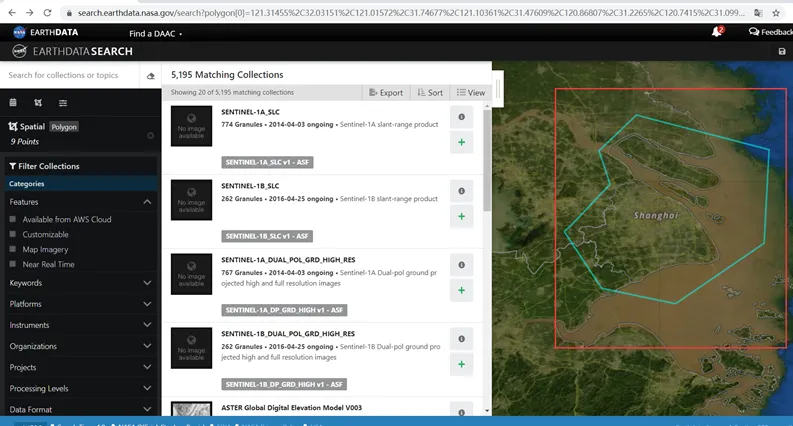
Task: Add SENTINEL-1A_DUAL_POL_GRD_HIGH_RES to project
Action: (461, 290)
